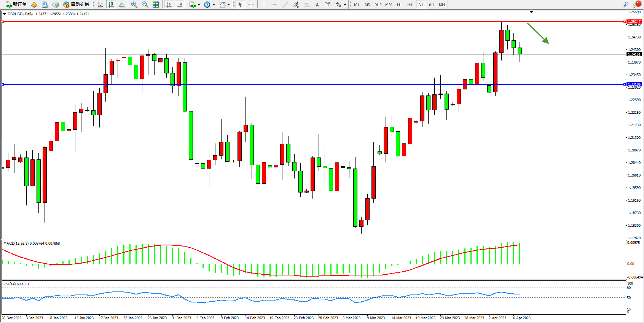The width and height of the screenshot is (644, 323).
Task: Select candlestick chart type
Action: click(x=111, y=5)
